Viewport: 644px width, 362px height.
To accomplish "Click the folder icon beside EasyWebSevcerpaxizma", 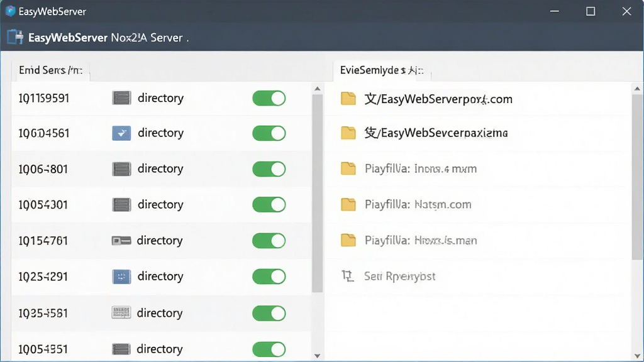I will click(348, 133).
